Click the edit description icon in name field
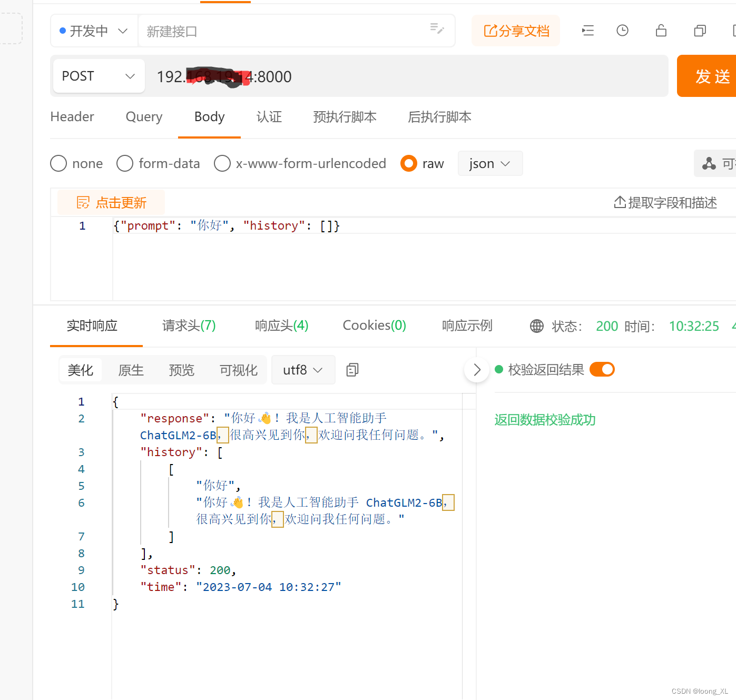Image resolution: width=736 pixels, height=700 pixels. [437, 28]
